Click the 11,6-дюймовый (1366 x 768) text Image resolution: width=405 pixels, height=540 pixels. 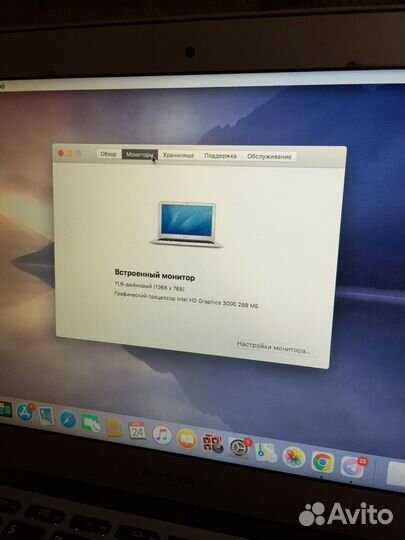click(149, 287)
